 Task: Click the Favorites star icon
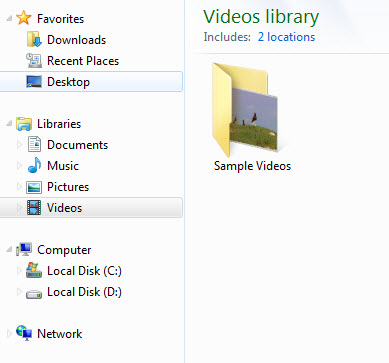click(24, 18)
